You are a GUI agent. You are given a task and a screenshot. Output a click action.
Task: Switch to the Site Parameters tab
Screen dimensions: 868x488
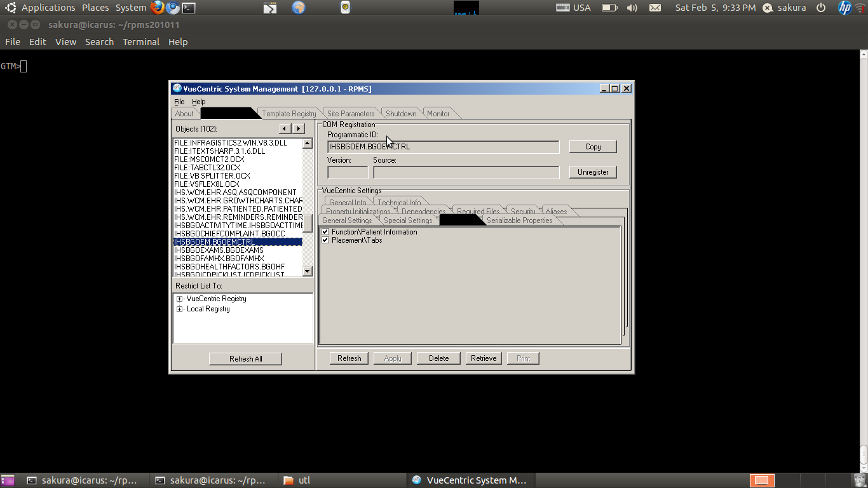tap(351, 114)
